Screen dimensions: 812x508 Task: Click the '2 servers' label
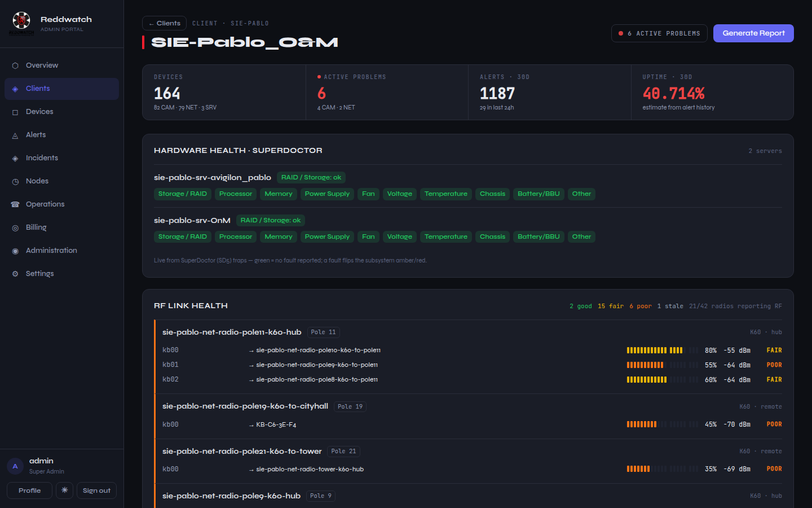(765, 151)
